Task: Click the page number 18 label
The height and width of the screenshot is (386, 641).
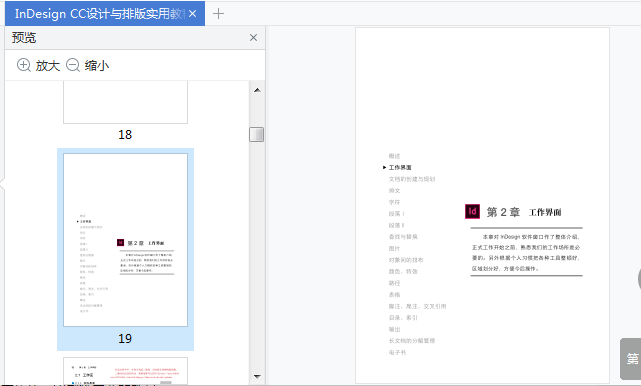Action: point(125,135)
